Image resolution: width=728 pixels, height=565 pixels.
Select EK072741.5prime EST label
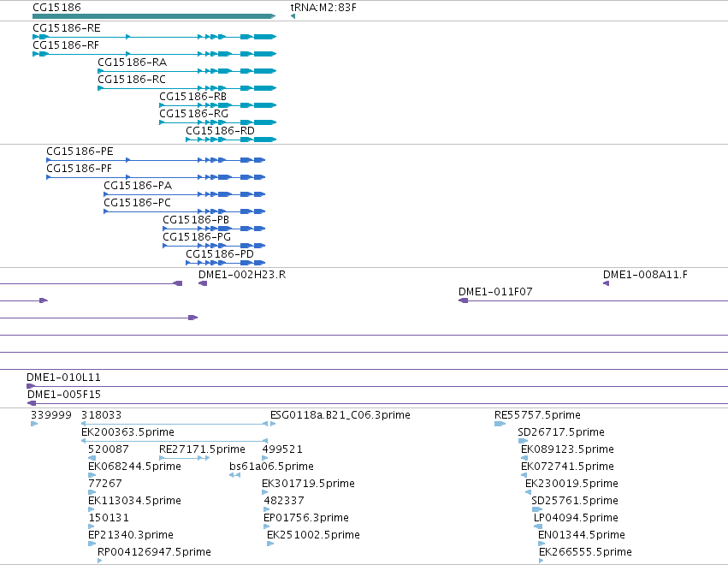(x=567, y=467)
